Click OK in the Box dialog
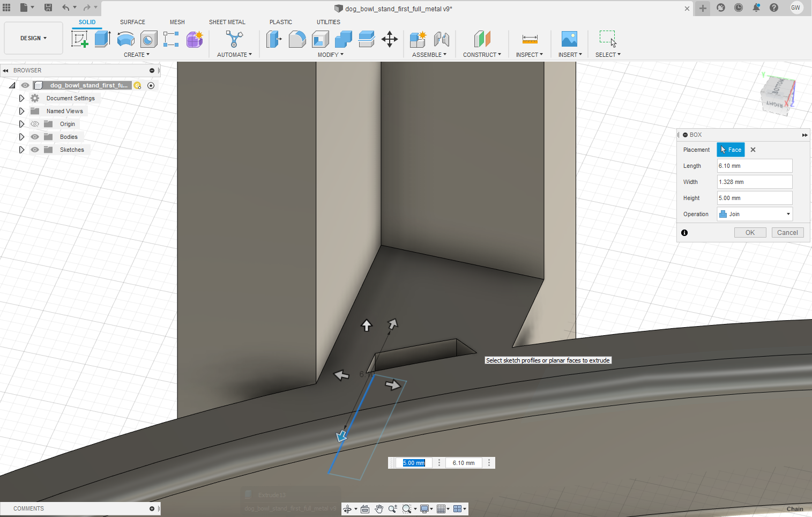Viewport: 812px width, 517px height. click(x=750, y=233)
